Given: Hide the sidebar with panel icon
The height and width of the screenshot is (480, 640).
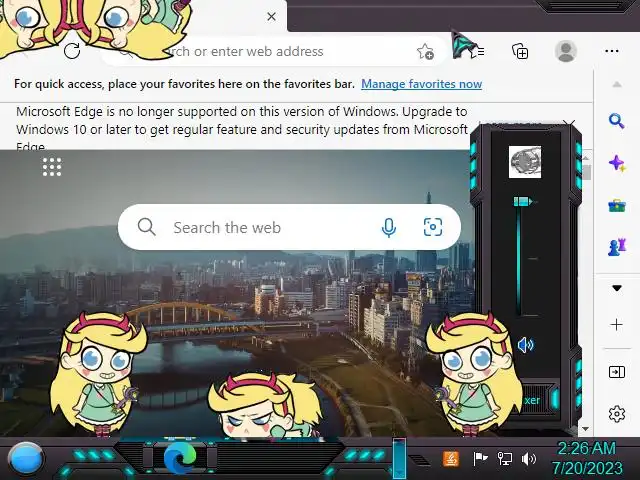Looking at the screenshot, I should 616,372.
